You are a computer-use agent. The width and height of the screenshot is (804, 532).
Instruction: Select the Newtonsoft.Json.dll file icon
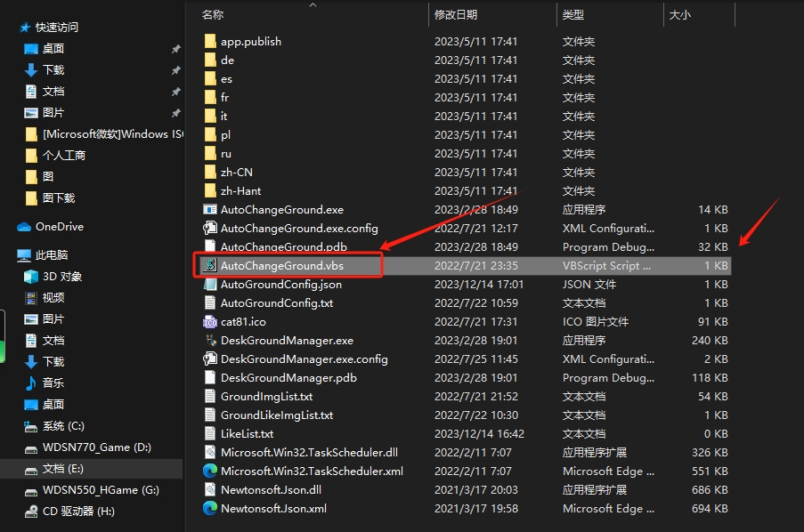[x=210, y=489]
